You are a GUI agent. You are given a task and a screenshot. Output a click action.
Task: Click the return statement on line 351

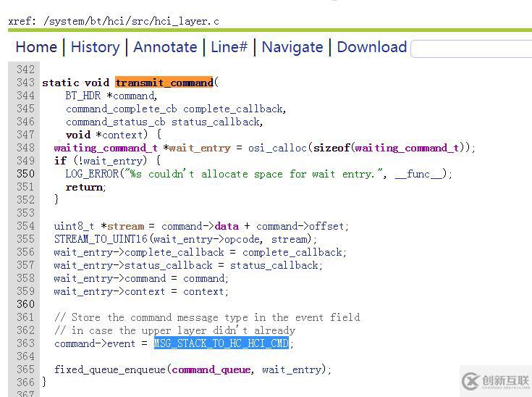(x=85, y=187)
